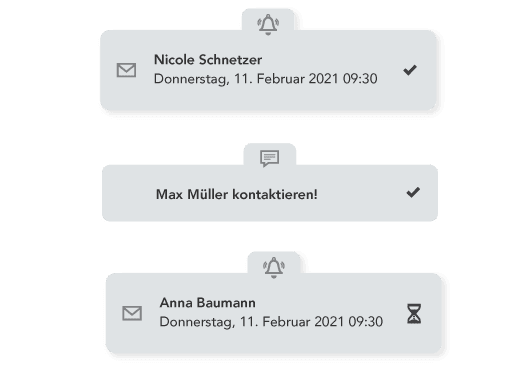The width and height of the screenshot is (530, 370).
Task: Click the hourglass icon on Anna Baumann reminder
Action: (x=414, y=314)
